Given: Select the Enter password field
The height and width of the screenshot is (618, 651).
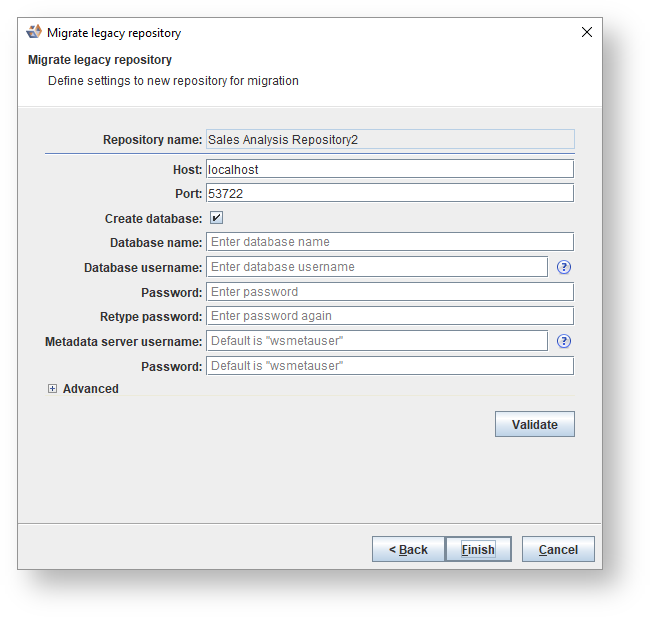Looking at the screenshot, I should (x=389, y=292).
